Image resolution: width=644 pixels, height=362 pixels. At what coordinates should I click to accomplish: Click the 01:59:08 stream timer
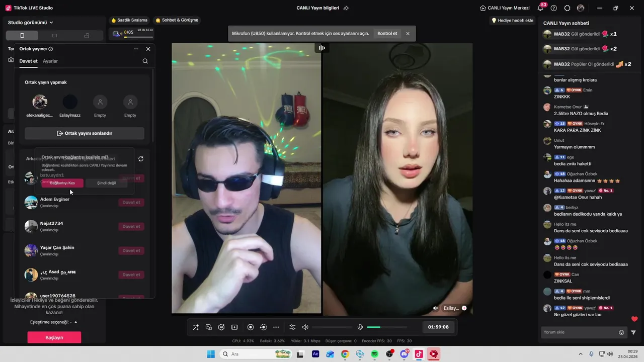[438, 327]
